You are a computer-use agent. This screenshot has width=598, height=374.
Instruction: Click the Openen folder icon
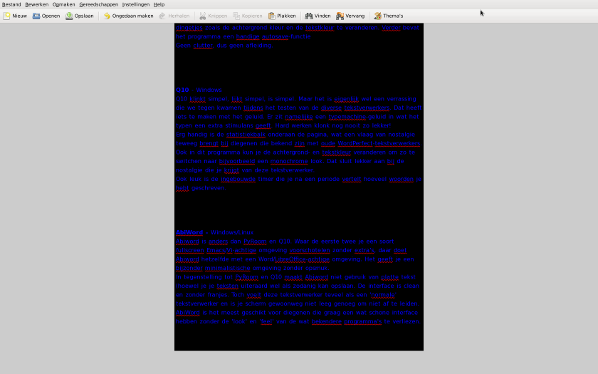(x=36, y=16)
